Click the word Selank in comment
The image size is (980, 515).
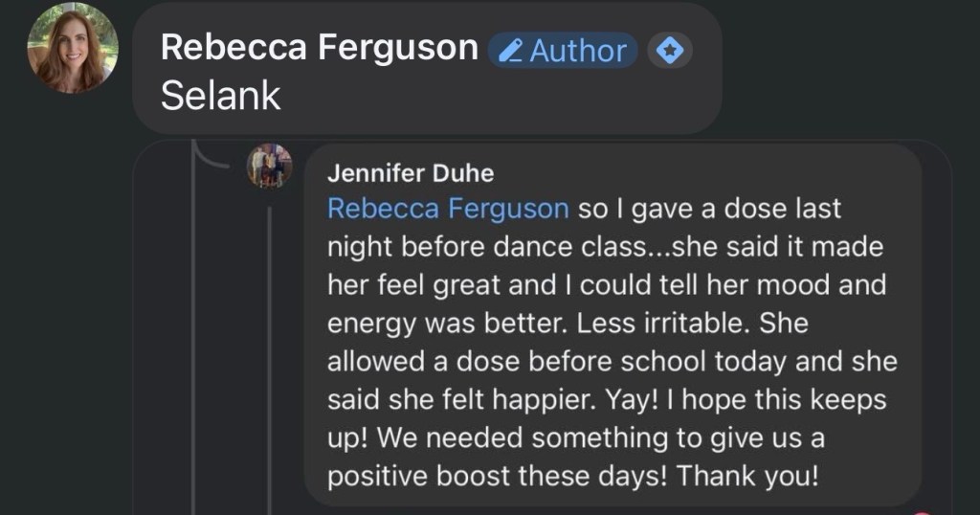pos(220,94)
